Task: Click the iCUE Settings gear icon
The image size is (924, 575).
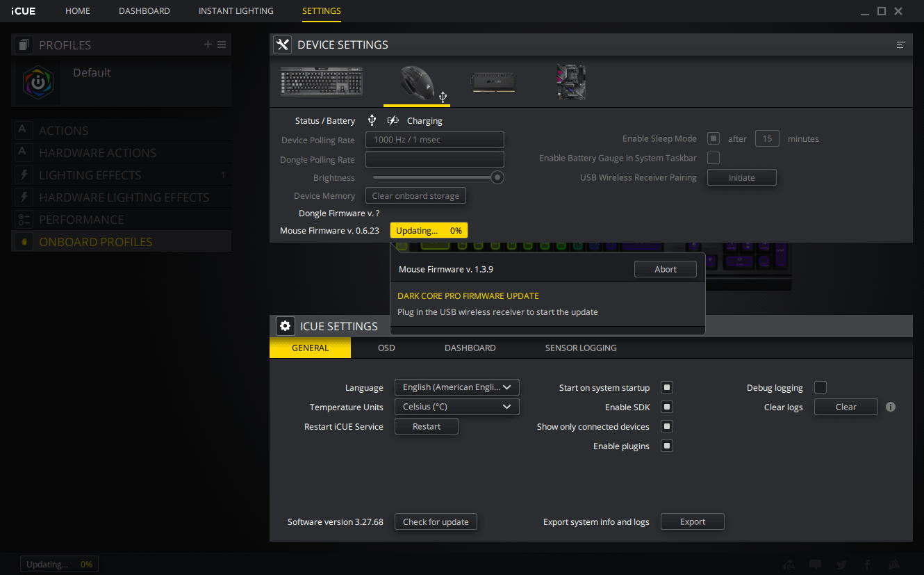Action: click(285, 326)
